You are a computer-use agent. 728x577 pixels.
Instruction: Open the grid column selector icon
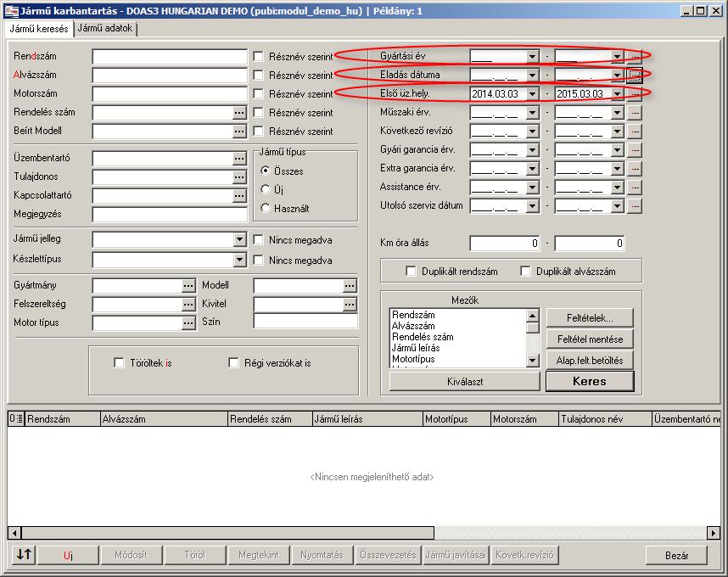click(16, 418)
